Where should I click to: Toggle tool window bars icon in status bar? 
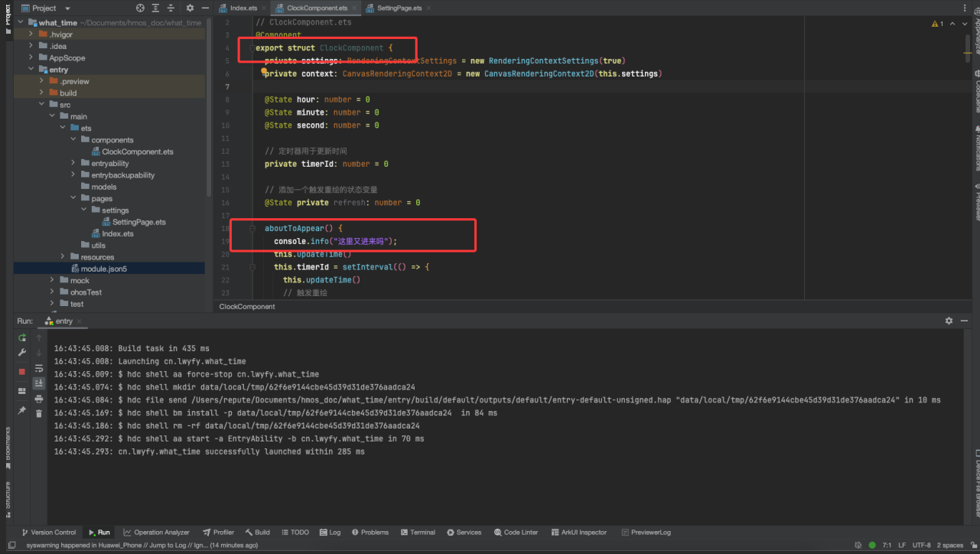coord(11,546)
